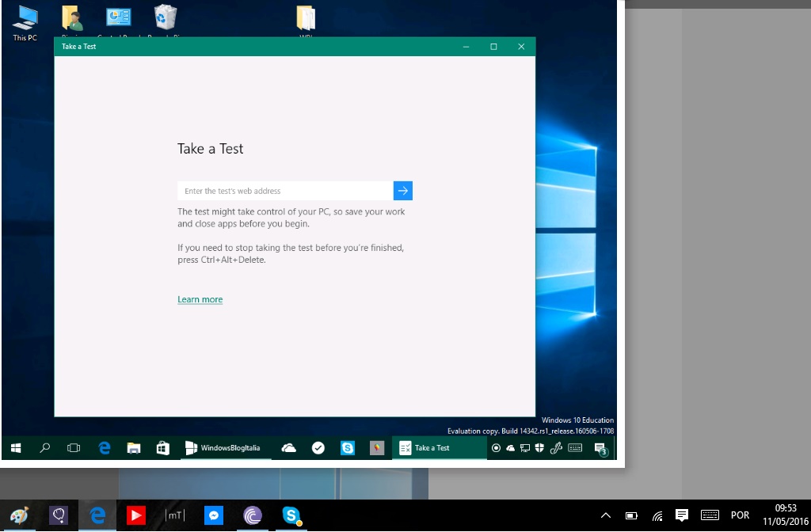Screen dimensions: 811x532
Task: Open the POR language selector
Action: [740, 515]
